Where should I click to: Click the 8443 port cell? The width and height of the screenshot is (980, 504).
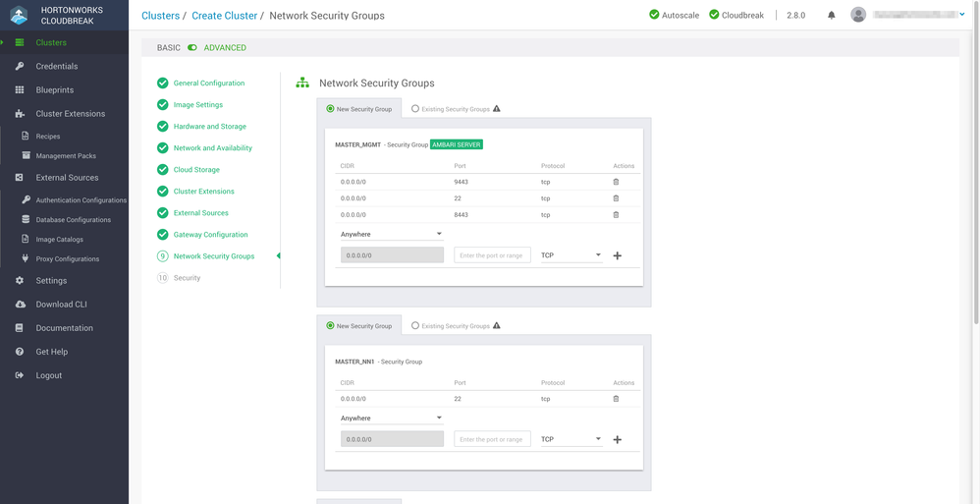[x=462, y=214]
